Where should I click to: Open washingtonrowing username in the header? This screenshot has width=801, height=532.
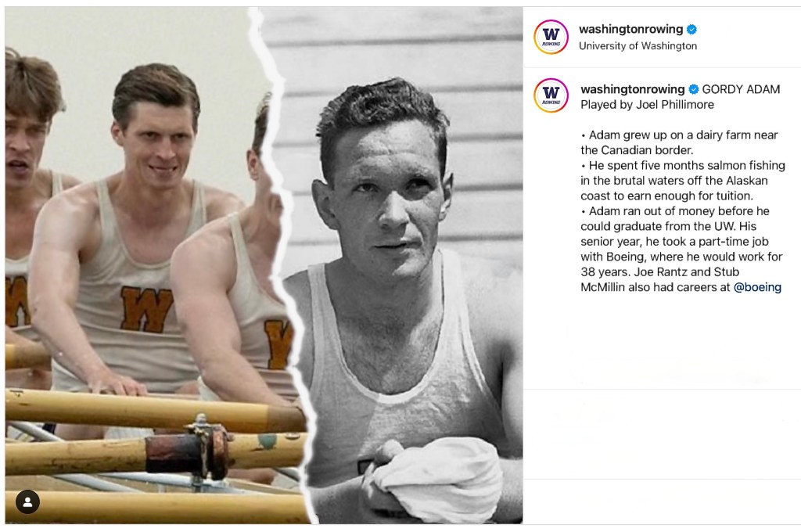630,29
